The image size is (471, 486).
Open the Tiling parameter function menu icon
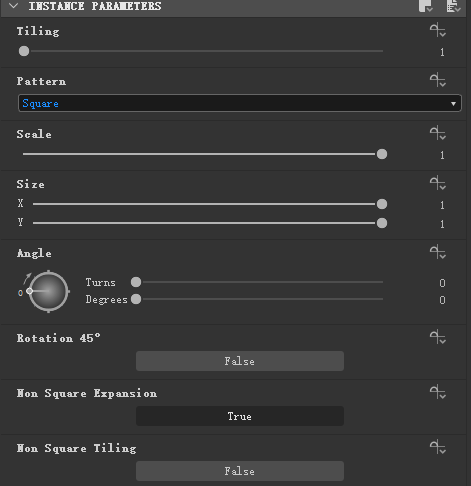tap(438, 30)
